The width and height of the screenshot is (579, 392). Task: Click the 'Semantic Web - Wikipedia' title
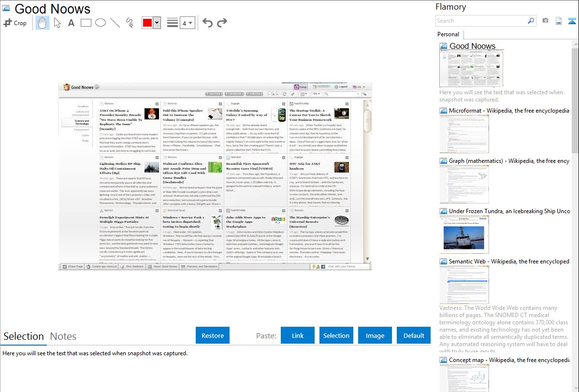[509, 261]
